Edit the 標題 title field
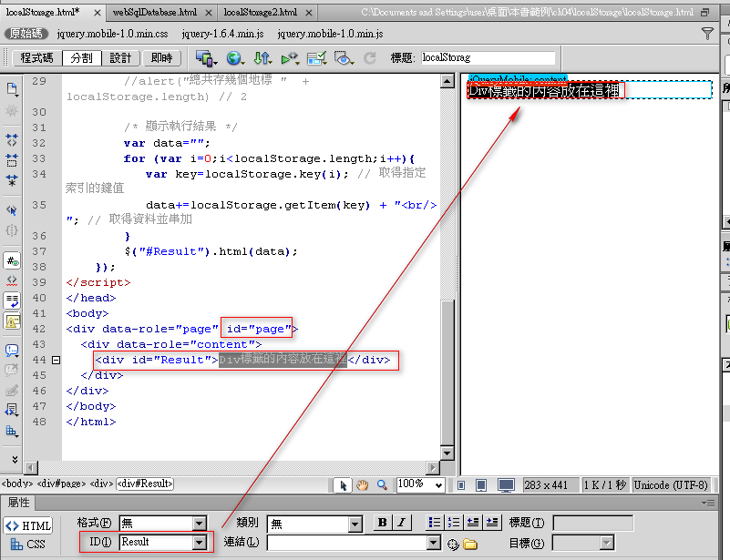The height and width of the screenshot is (560, 730). point(488,57)
